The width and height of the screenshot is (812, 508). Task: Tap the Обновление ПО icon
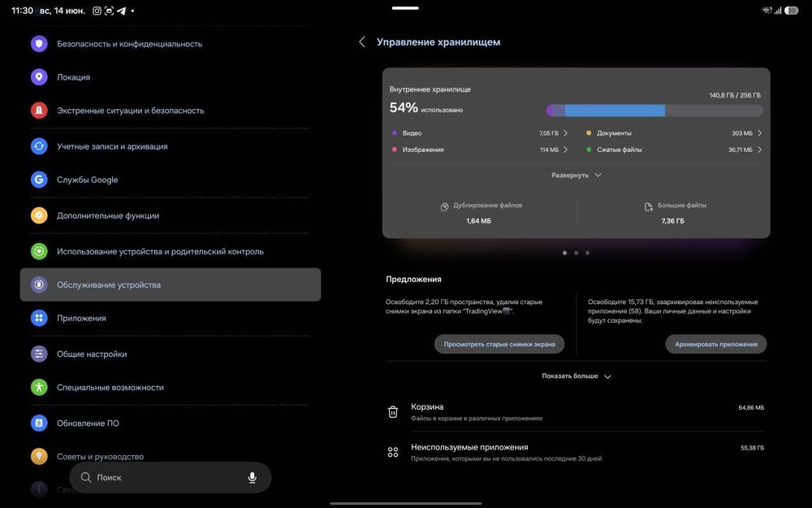click(39, 423)
